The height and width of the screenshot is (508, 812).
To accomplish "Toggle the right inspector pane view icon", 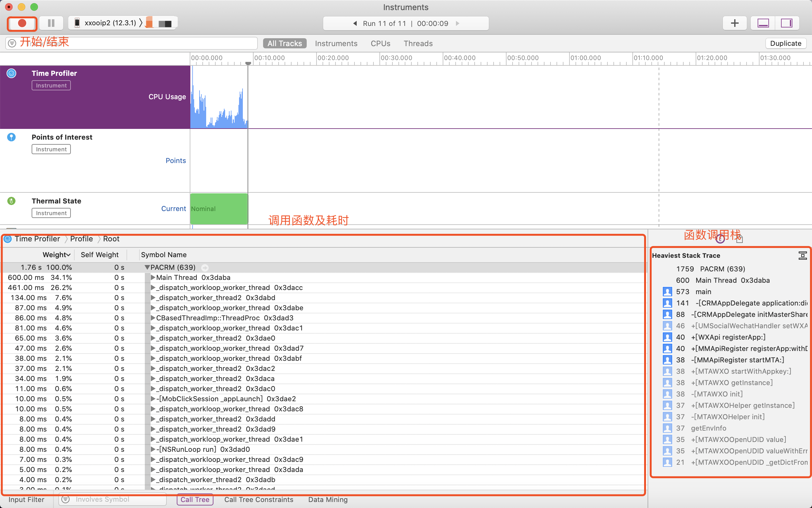I will 786,23.
